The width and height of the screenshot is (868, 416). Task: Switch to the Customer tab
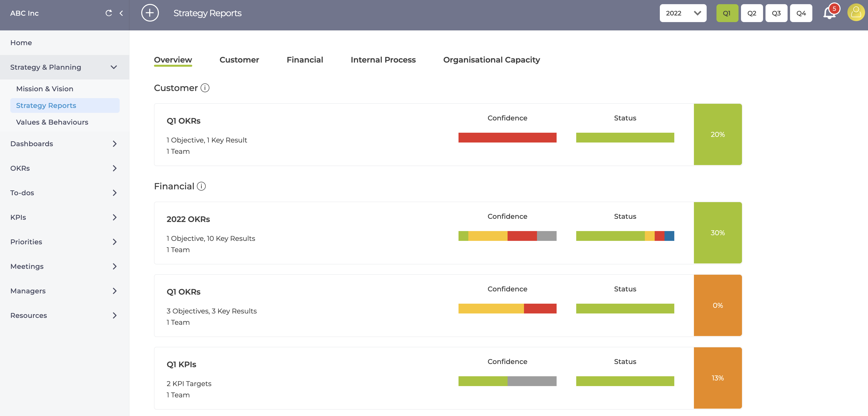[x=239, y=60]
